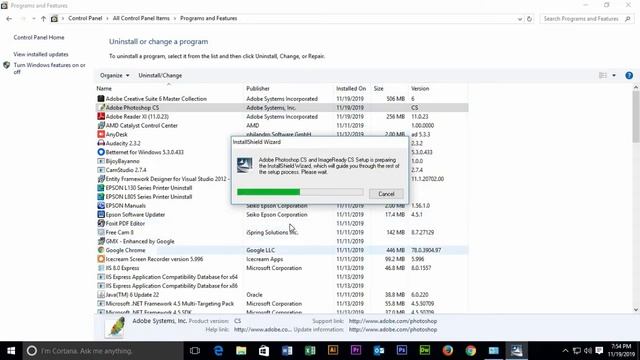This screenshot has width=640, height=360.
Task: Click the Icecream Screen Recorder icon
Action: pos(101,259)
